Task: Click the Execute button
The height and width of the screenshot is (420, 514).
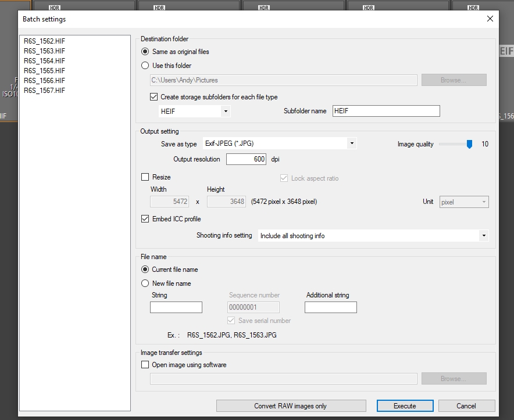Action: click(x=405, y=405)
